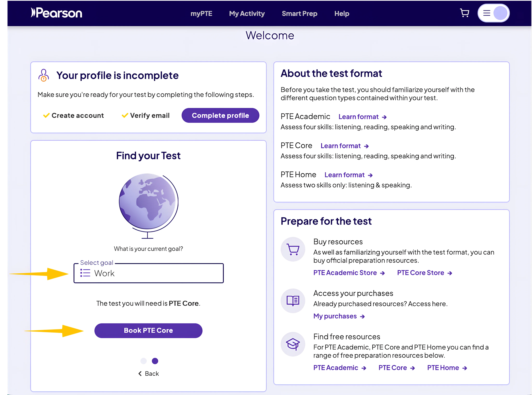Screen dimensions: 532x395
Task: Go to Smart Prep navigation item
Action: tap(300, 14)
